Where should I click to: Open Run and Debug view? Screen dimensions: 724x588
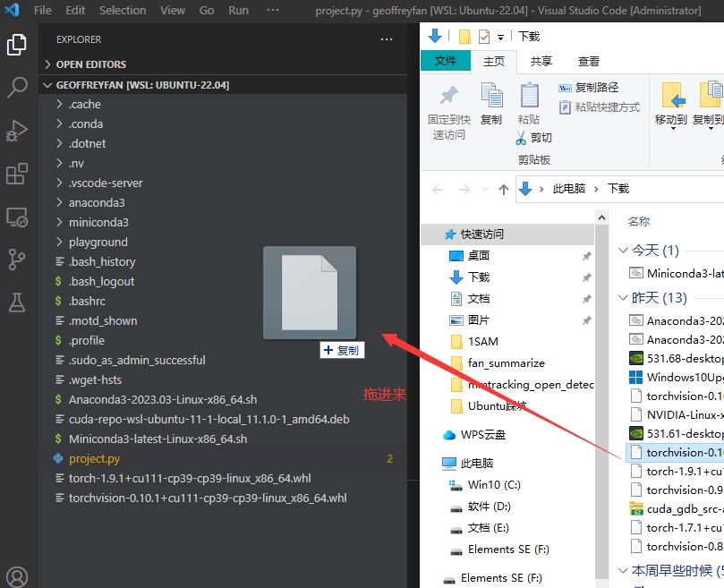[x=17, y=131]
